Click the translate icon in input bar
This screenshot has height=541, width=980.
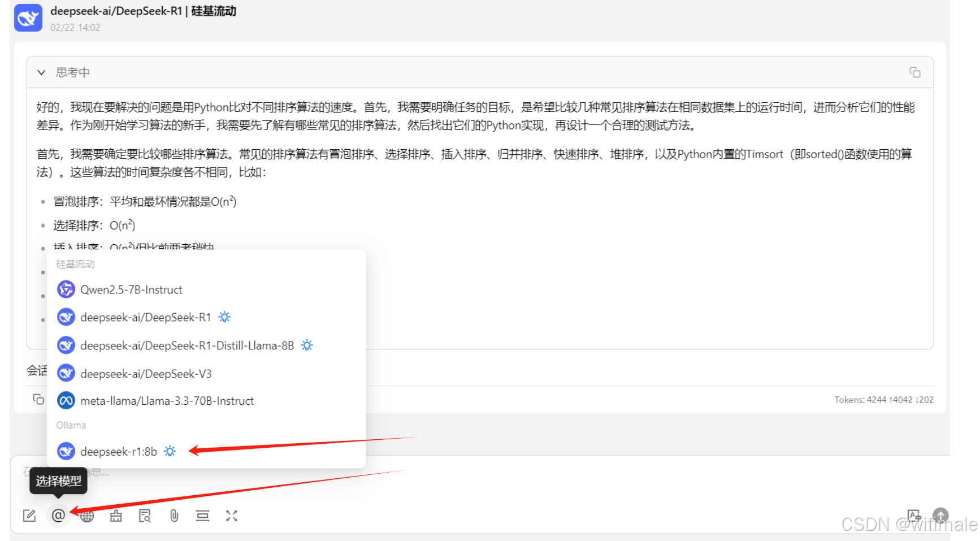(x=914, y=515)
